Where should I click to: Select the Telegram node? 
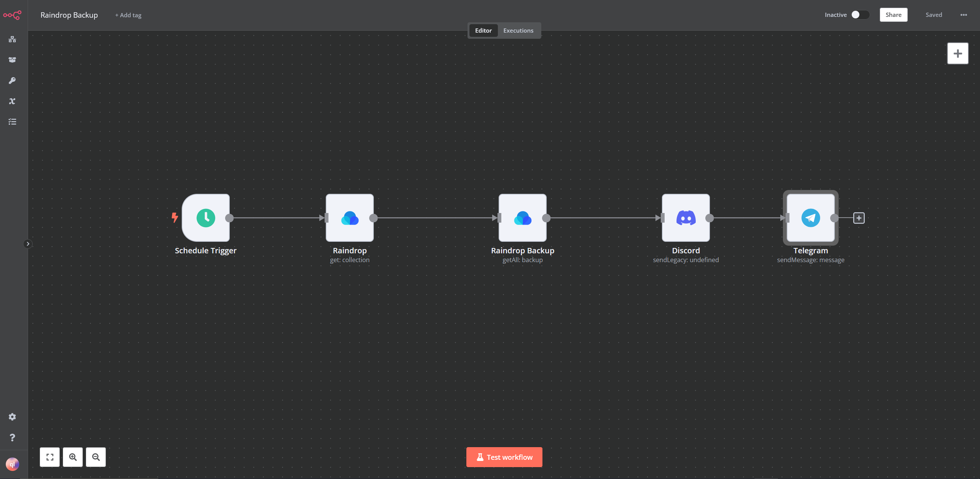(x=811, y=218)
